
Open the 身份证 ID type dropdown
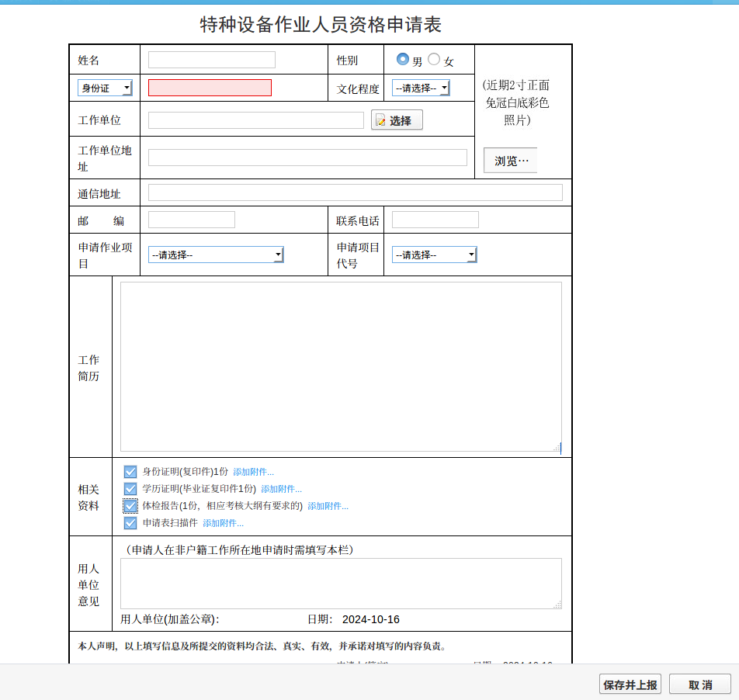[x=105, y=88]
